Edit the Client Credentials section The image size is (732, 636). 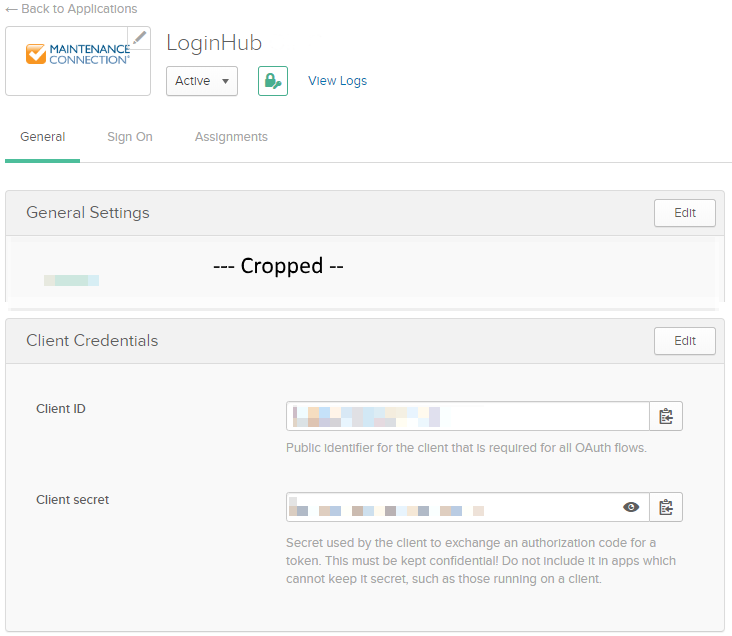point(684,341)
